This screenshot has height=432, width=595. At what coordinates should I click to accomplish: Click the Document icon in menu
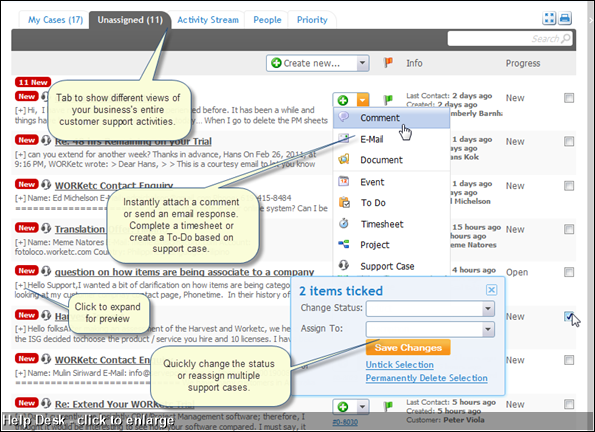(344, 159)
